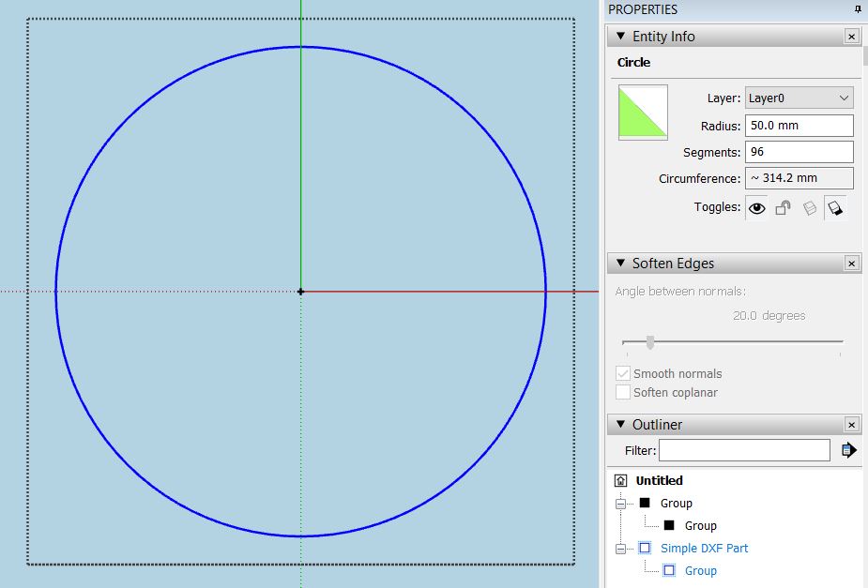Screen dimensions: 868x588
Task: Collapse the Entity Info panel
Action: 620,36
